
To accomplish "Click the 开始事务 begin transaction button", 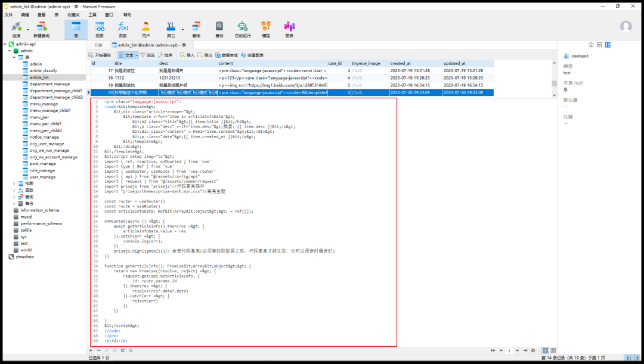I will tap(100, 55).
